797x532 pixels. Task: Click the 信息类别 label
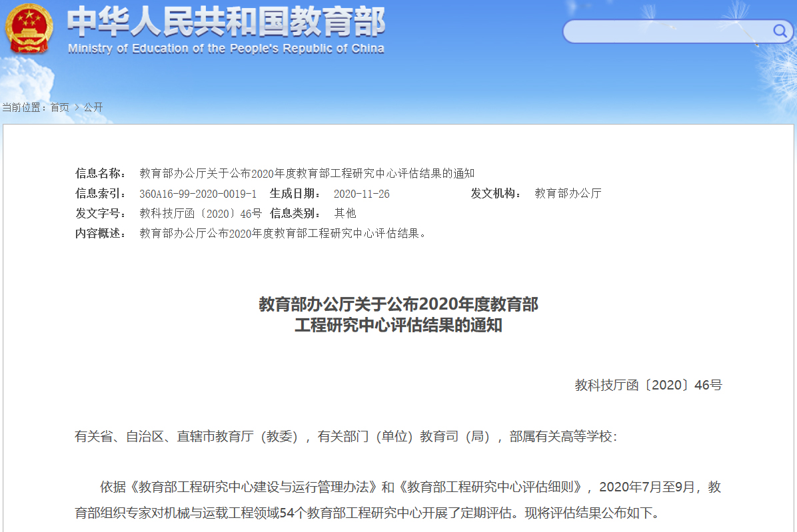pyautogui.click(x=295, y=213)
